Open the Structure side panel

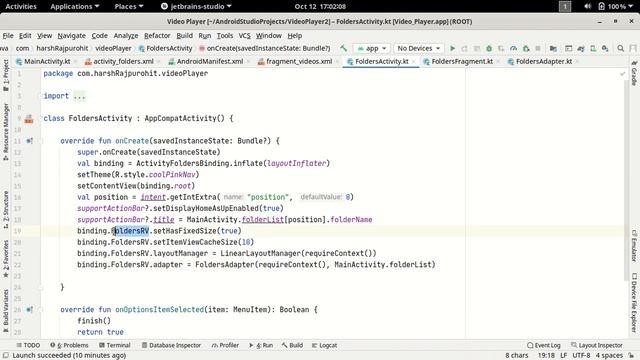click(x=6, y=209)
